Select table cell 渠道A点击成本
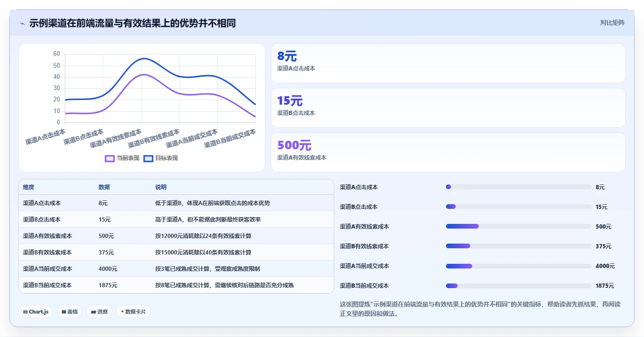The width and height of the screenshot is (644, 337). pyautogui.click(x=42, y=203)
